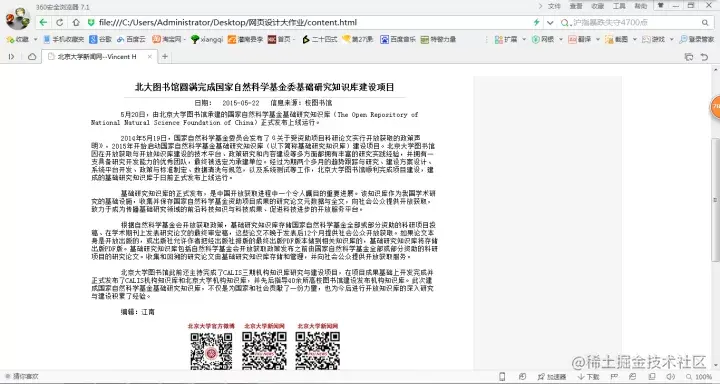
Task: Open the 二十四式 bookmark
Action: coord(320,40)
